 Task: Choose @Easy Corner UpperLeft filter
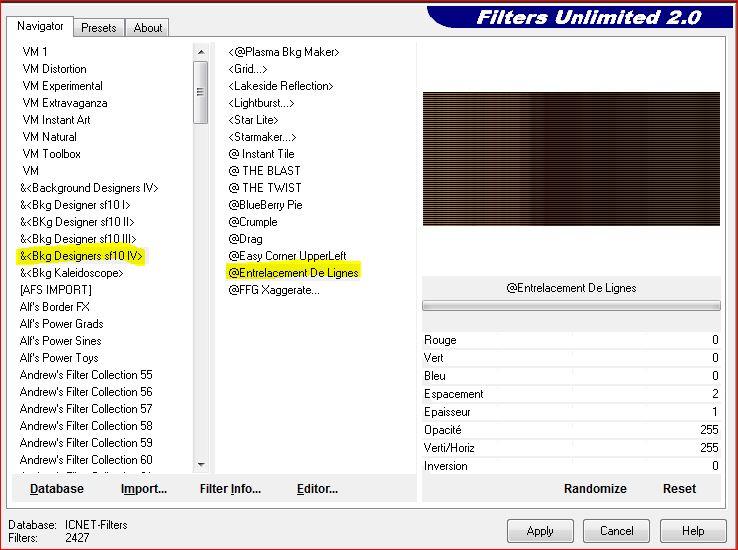(287, 256)
